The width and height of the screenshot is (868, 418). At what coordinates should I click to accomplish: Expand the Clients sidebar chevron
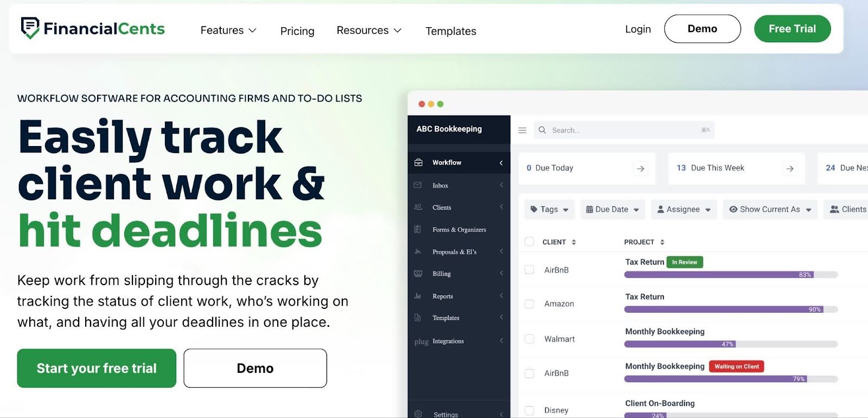click(501, 206)
